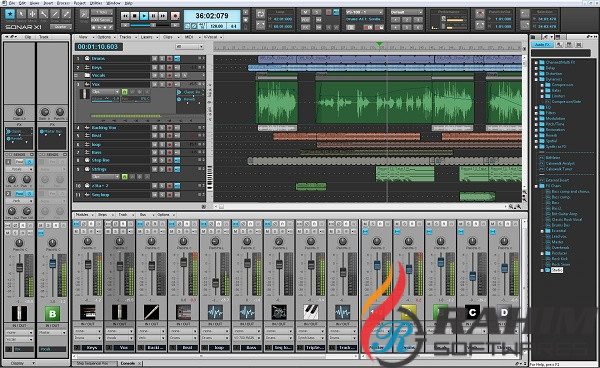Toggle the metronome icon in time display
600x368 pixels.
(194, 26)
